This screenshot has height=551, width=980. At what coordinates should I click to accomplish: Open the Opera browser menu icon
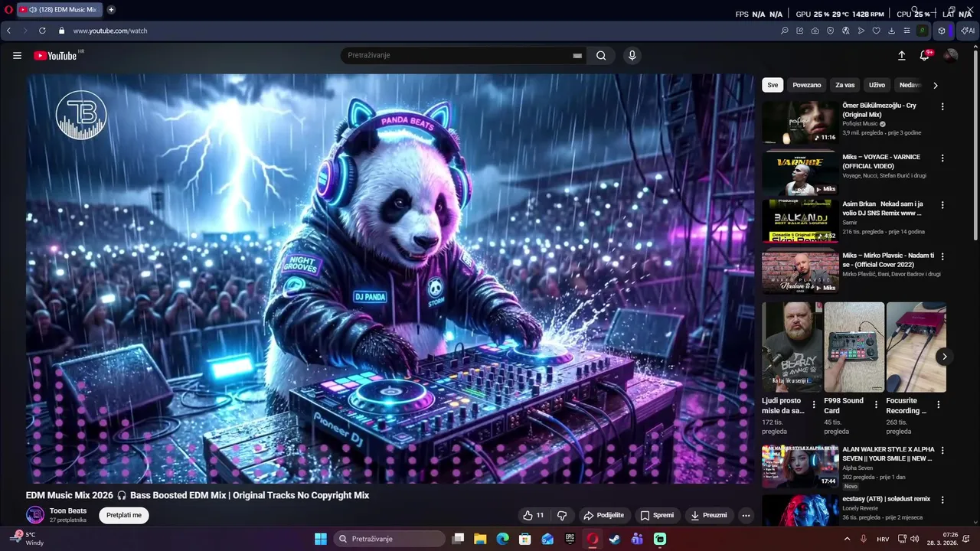(8, 10)
